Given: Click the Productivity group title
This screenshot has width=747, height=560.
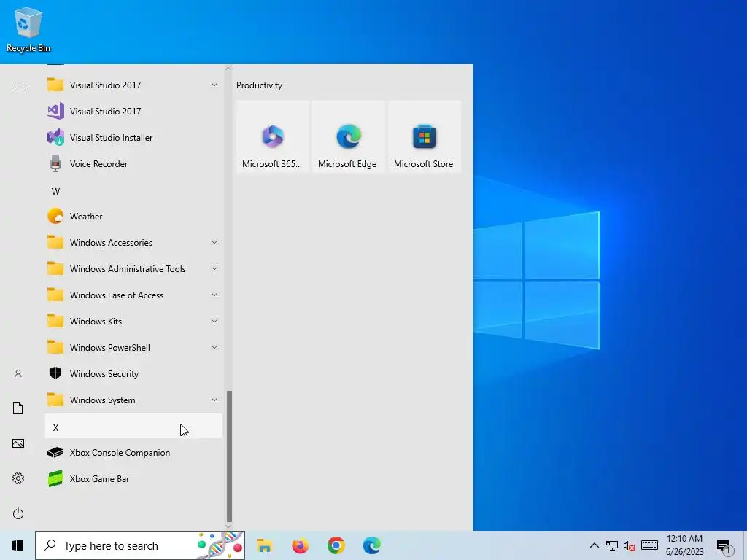Looking at the screenshot, I should 259,85.
